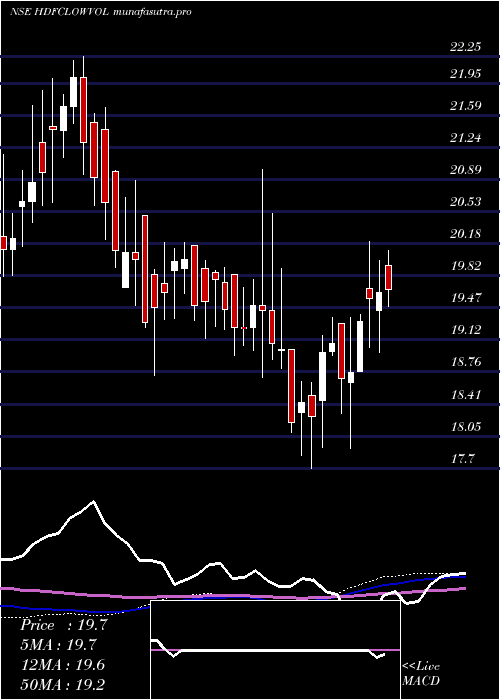Click the 17.7 price axis label

[462, 458]
